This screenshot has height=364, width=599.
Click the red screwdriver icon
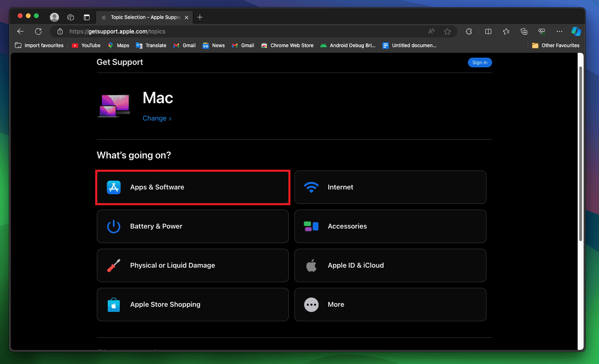tap(114, 266)
